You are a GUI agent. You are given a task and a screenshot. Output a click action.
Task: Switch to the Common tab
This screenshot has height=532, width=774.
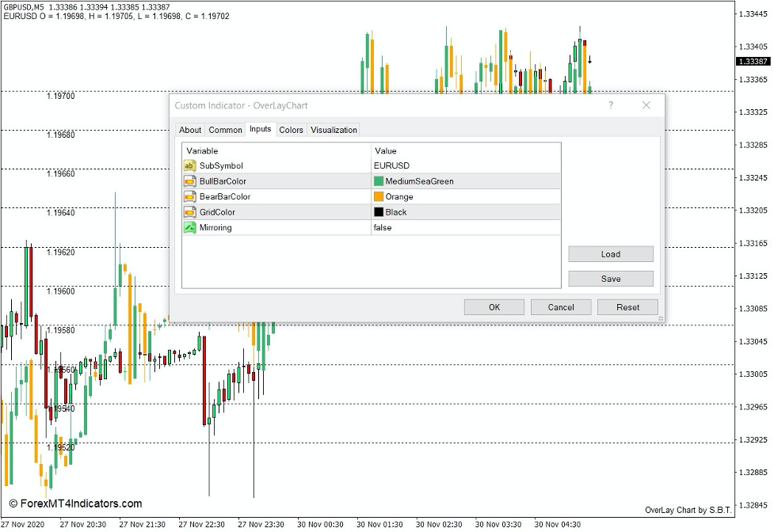pyautogui.click(x=226, y=130)
